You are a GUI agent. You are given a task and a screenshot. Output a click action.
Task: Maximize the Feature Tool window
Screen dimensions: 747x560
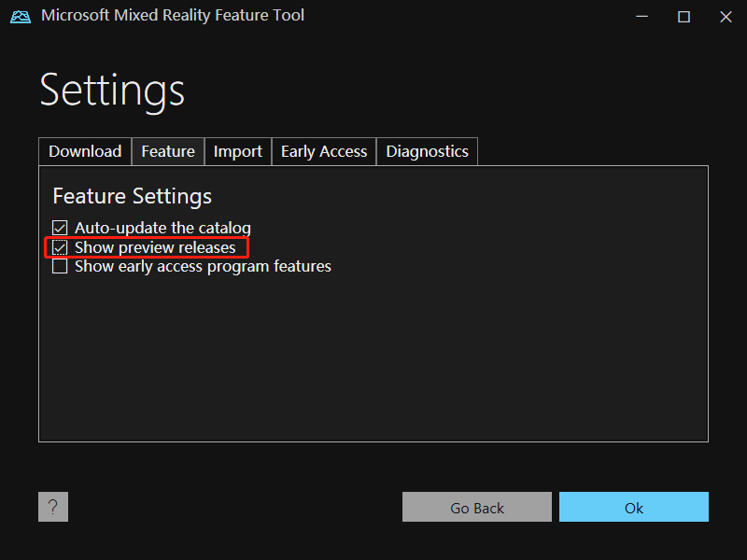(x=684, y=17)
